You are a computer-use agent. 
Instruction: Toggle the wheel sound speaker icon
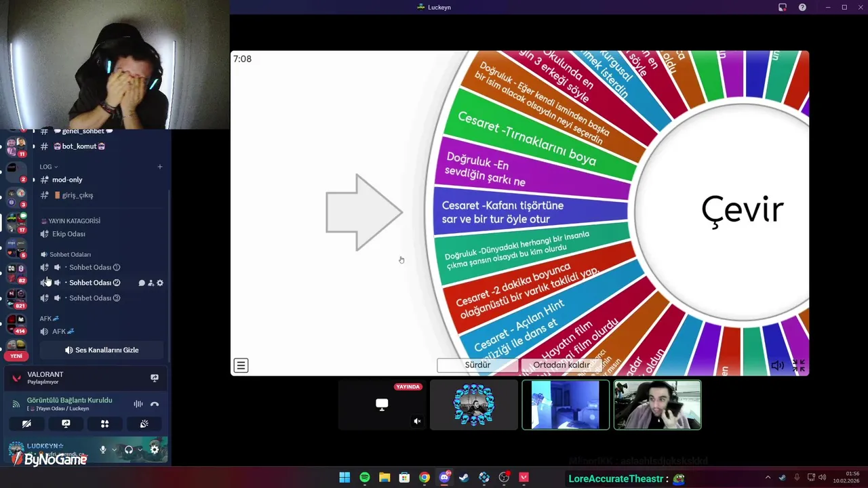tap(778, 366)
